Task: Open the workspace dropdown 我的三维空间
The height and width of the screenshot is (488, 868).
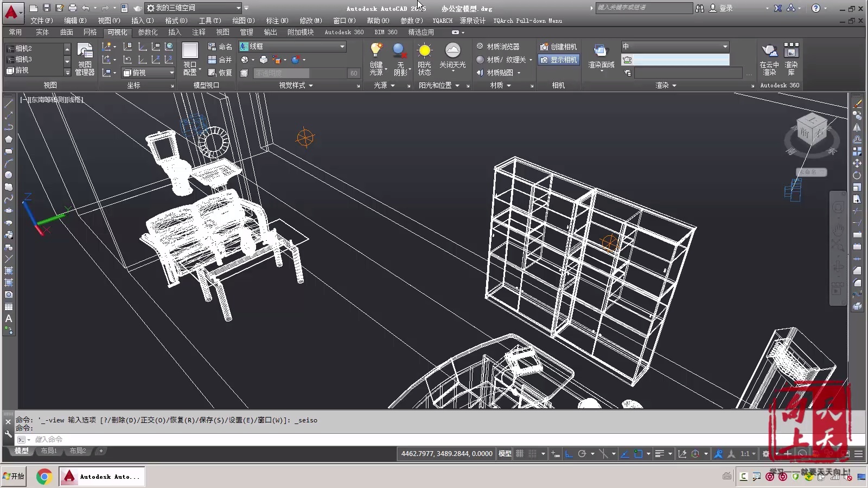Action: [x=194, y=8]
